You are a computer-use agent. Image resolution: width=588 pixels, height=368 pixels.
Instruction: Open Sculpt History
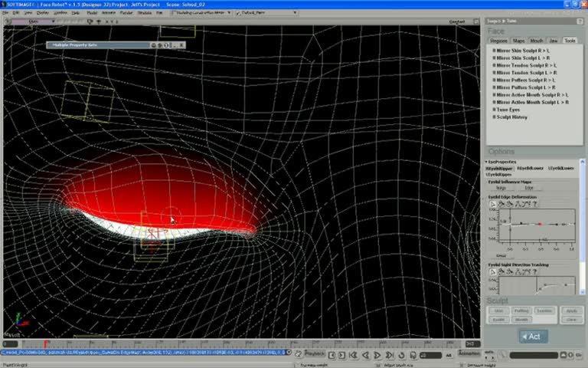click(511, 117)
